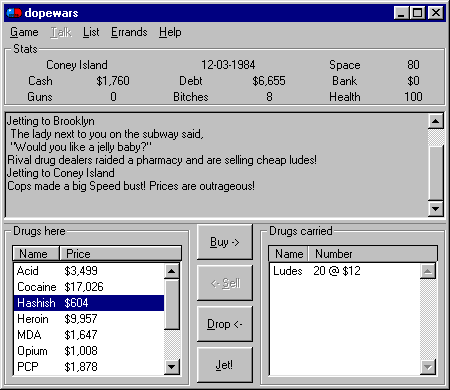The height and width of the screenshot is (390, 450).
Task: Open the Help menu
Action: point(170,32)
